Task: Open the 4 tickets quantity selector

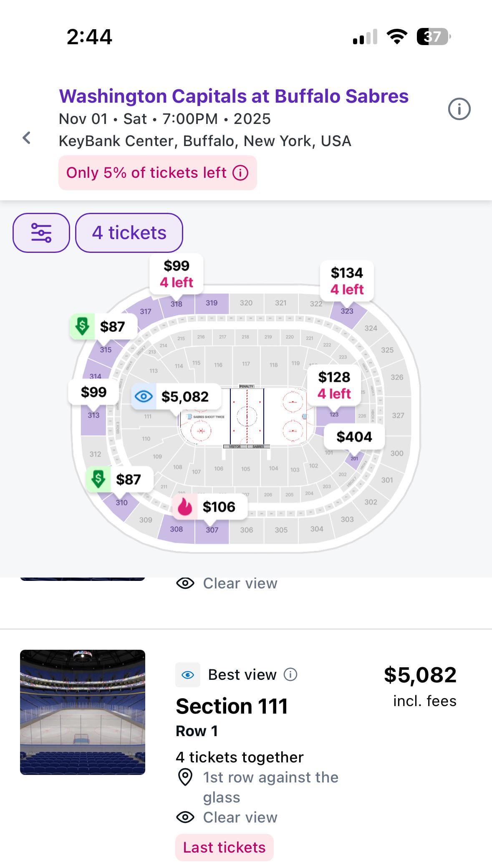Action: (x=129, y=233)
